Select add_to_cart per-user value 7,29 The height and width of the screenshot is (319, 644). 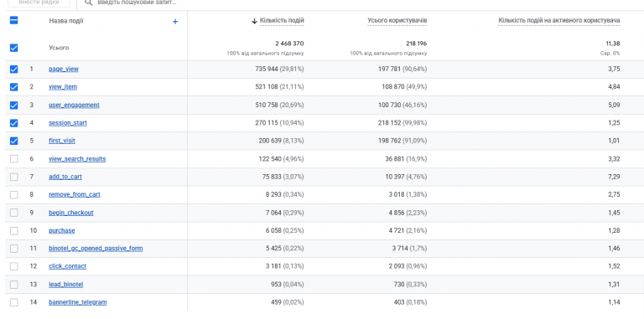[615, 177]
